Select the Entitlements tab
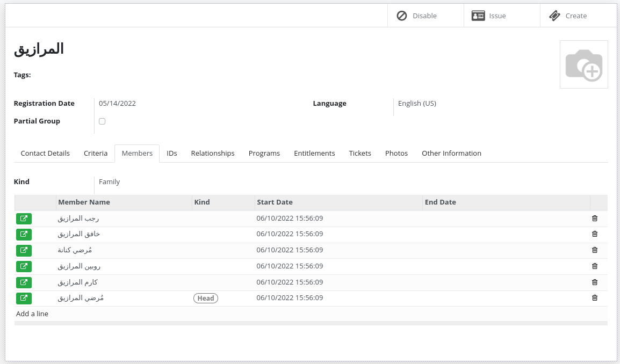Image resolution: width=620 pixels, height=364 pixels. pyautogui.click(x=314, y=153)
